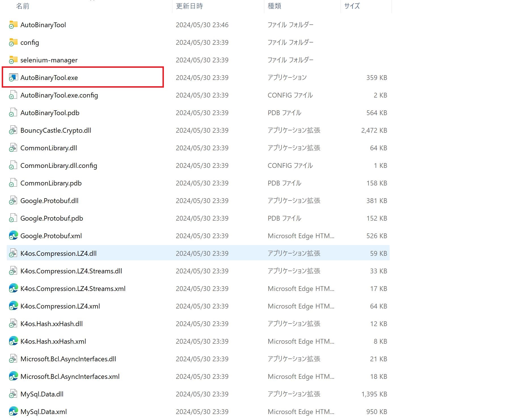Select the Google.Protobuf.pdb file name
The height and width of the screenshot is (420, 507).
(52, 218)
